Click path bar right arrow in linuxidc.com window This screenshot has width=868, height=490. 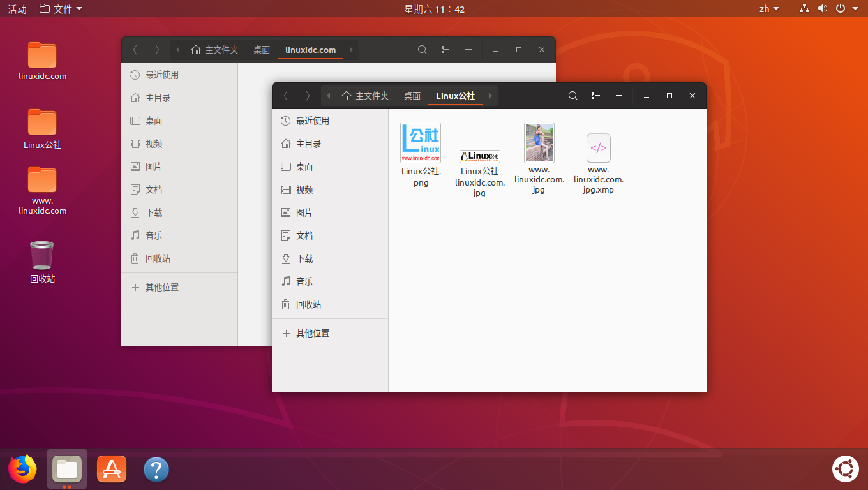351,50
